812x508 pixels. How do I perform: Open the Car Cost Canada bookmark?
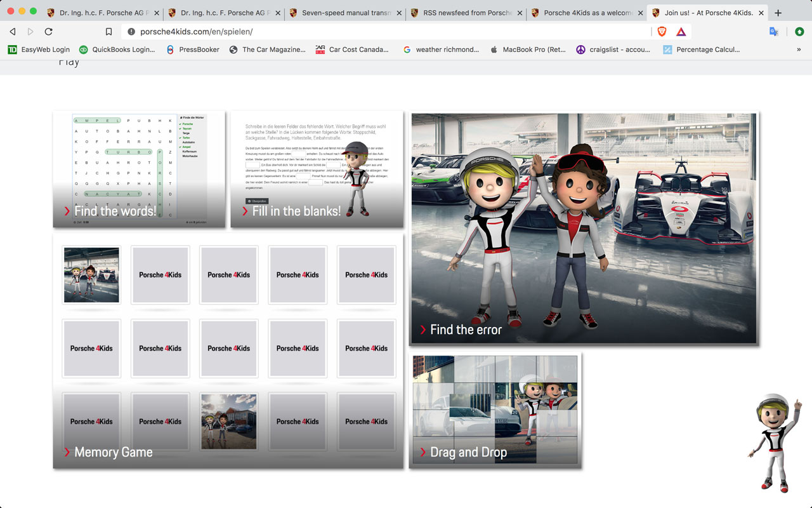(x=352, y=50)
